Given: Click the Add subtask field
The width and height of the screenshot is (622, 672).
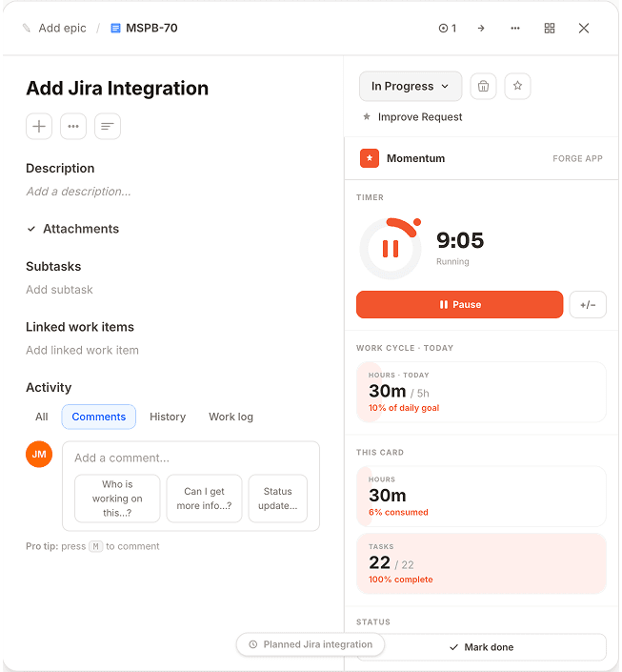Looking at the screenshot, I should (x=59, y=290).
